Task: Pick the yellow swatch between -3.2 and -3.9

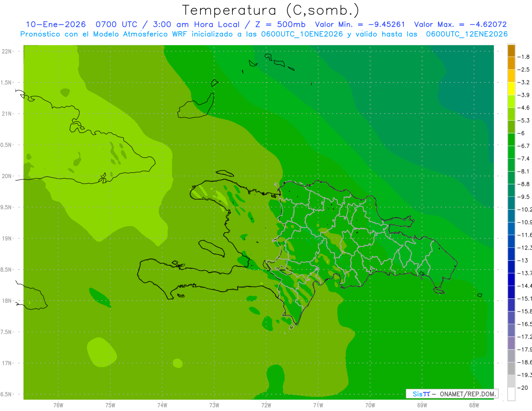Action: point(511,89)
